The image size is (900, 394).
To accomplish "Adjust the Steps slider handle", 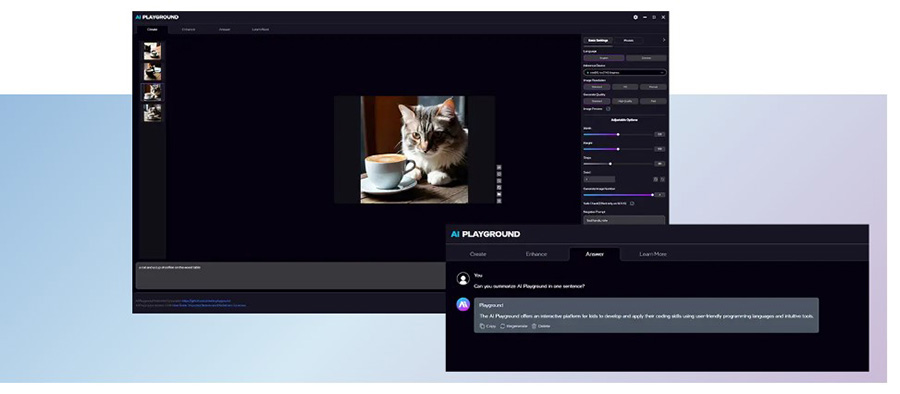I will click(610, 164).
